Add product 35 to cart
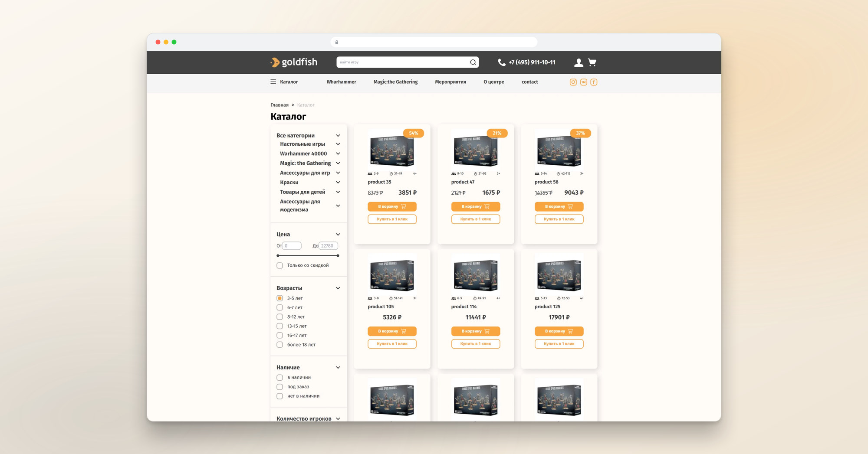The height and width of the screenshot is (454, 868). (x=392, y=206)
